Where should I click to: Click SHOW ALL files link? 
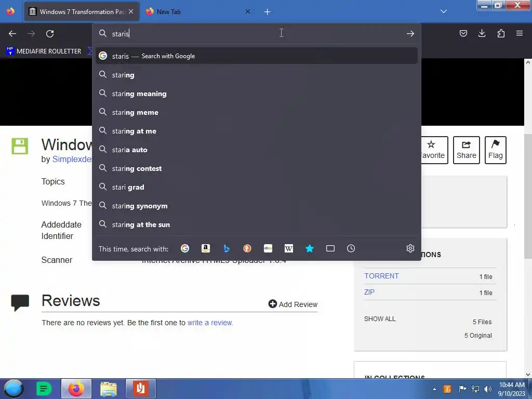click(380, 318)
